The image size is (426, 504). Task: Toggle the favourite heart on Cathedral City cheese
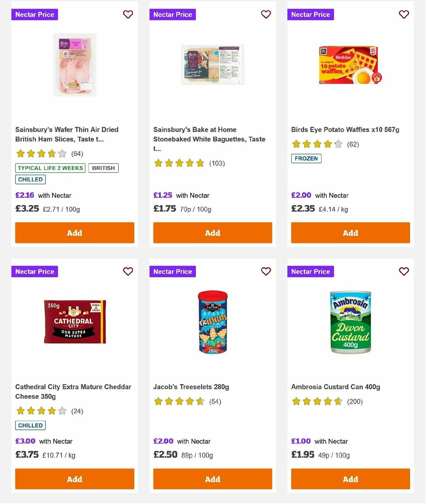[128, 271]
